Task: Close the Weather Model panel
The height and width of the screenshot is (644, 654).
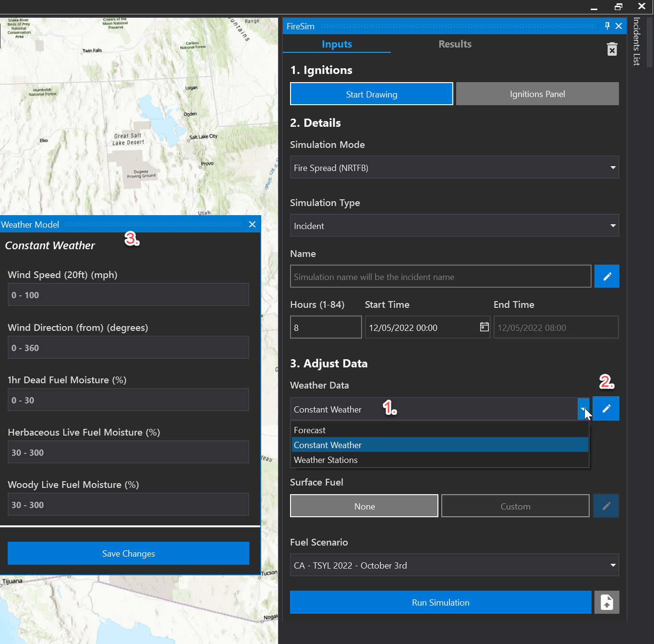Action: (x=252, y=224)
